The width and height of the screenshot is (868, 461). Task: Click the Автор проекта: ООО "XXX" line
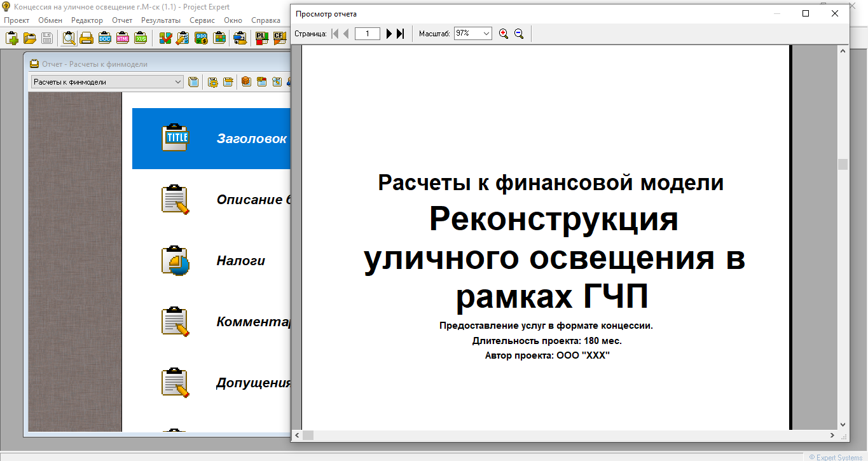(547, 355)
